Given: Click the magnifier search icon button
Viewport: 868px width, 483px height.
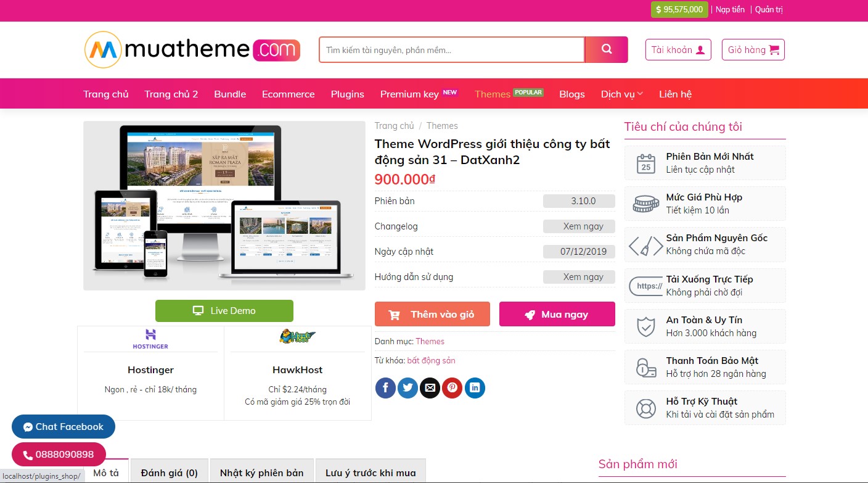Looking at the screenshot, I should pyautogui.click(x=606, y=50).
